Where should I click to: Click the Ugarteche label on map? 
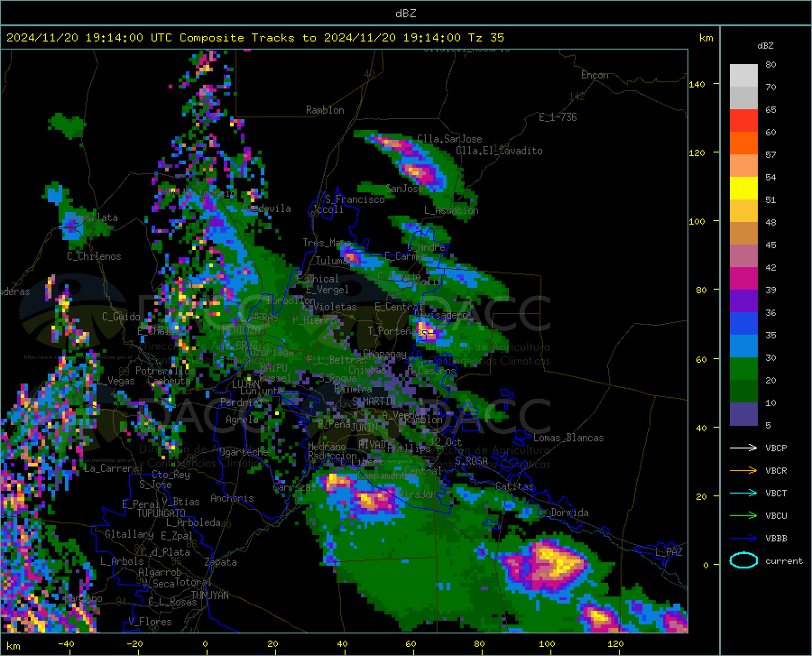tap(244, 452)
